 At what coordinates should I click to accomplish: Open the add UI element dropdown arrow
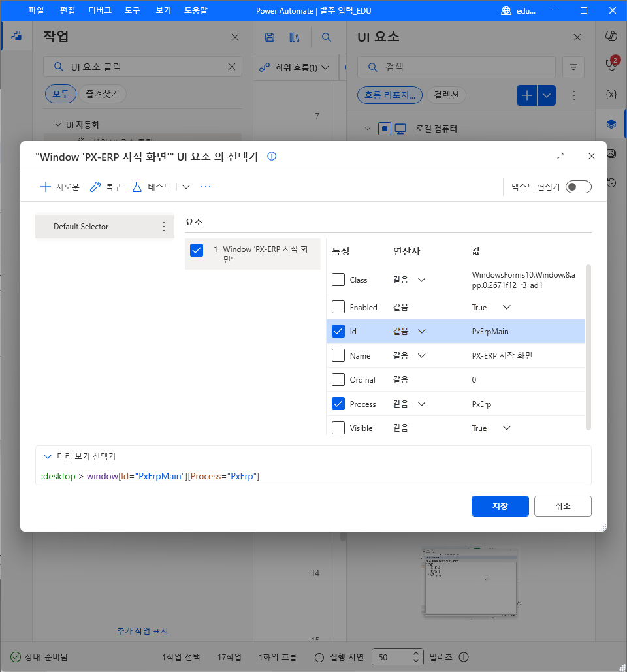pyautogui.click(x=547, y=95)
